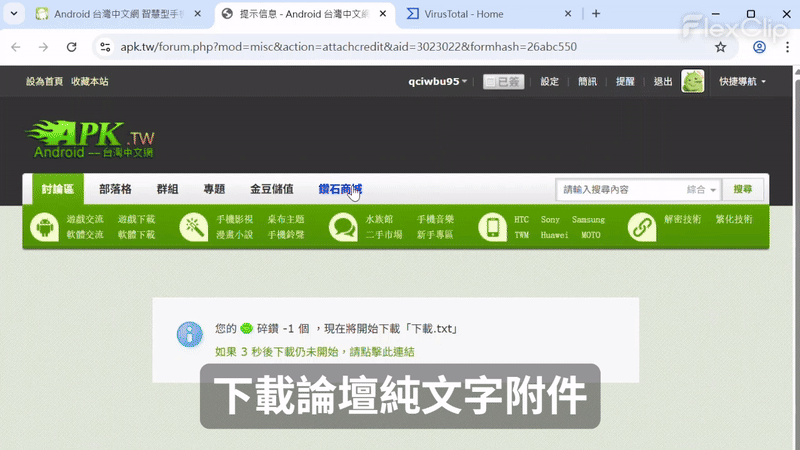
Task: Open the 綜合 search type dropdown
Action: pos(701,189)
